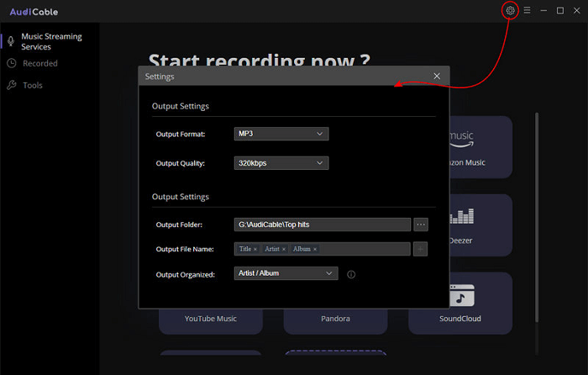Open the Output Quality 320kbps dropdown

coord(281,163)
